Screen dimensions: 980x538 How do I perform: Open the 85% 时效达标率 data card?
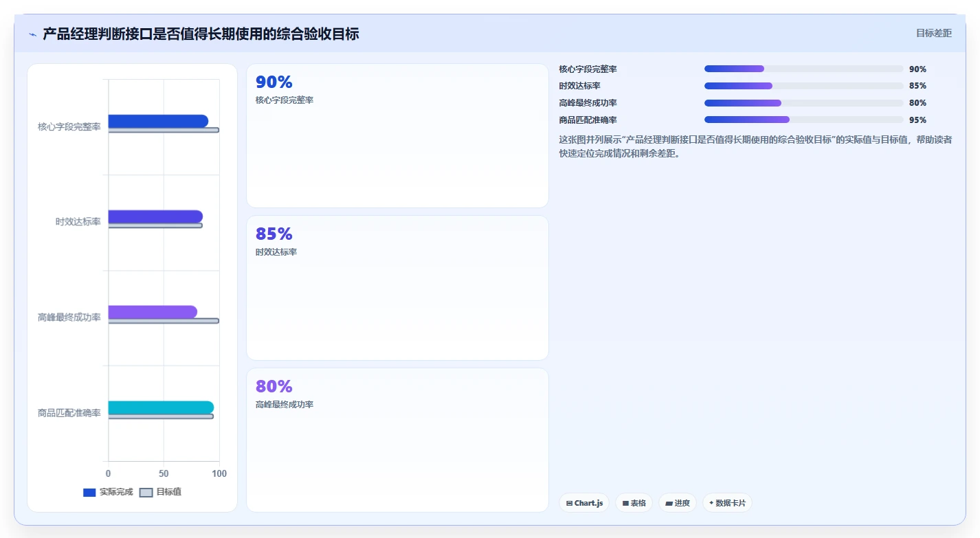pos(397,288)
